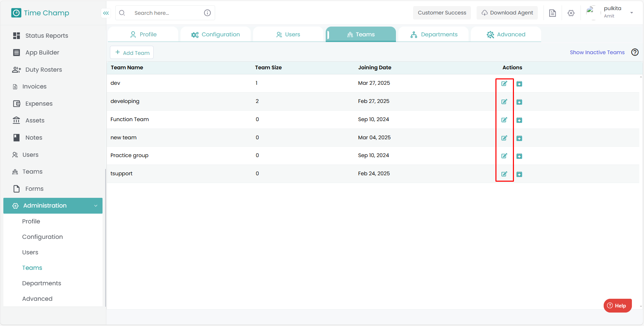
Task: Click the Add Team button
Action: point(132,52)
